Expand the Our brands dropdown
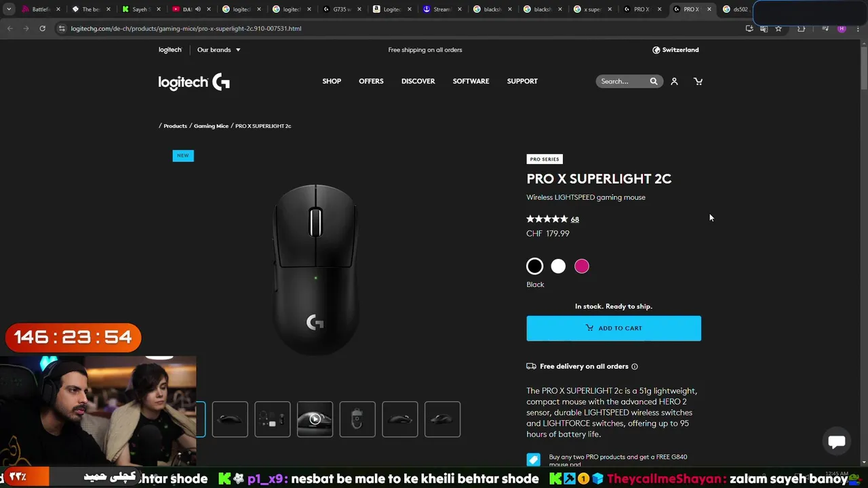Image resolution: width=868 pixels, height=488 pixels. tap(218, 49)
